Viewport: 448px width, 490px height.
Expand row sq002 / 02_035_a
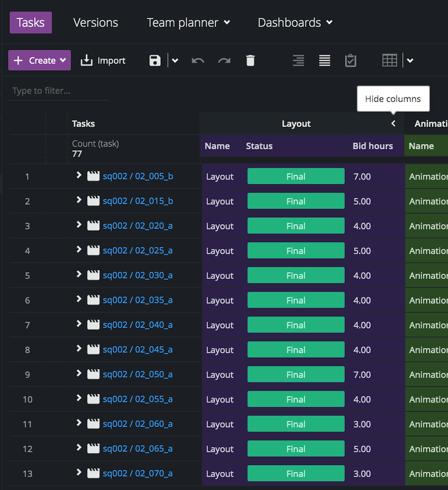79,298
